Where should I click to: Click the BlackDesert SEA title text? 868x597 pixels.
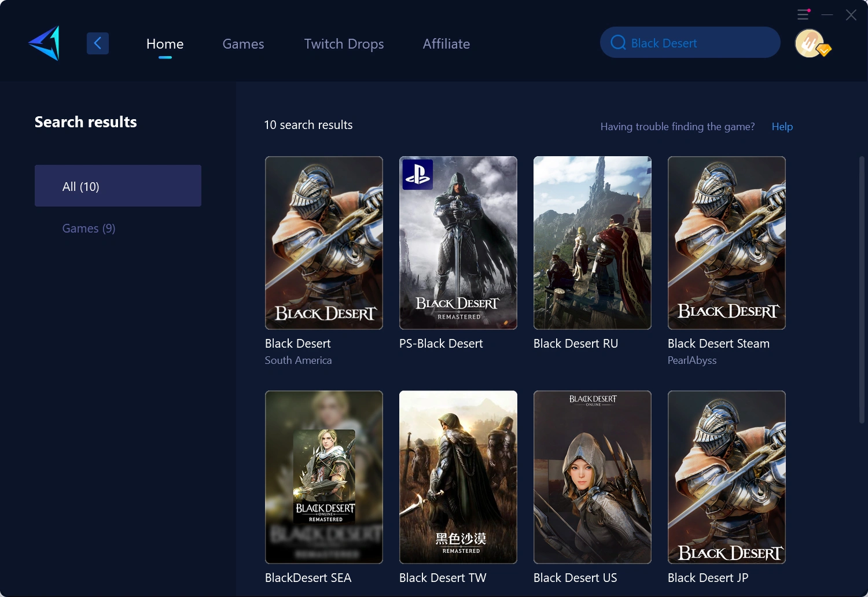pyautogui.click(x=308, y=578)
